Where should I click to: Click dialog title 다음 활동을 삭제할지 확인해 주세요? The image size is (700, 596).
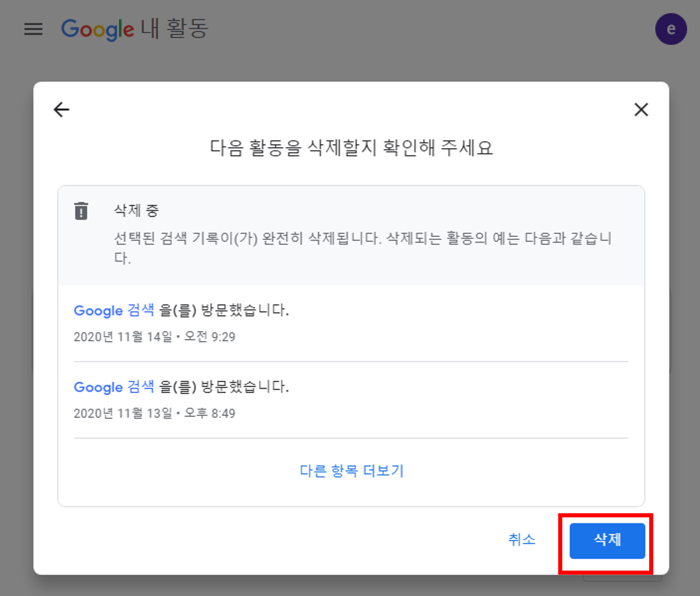pos(351,147)
